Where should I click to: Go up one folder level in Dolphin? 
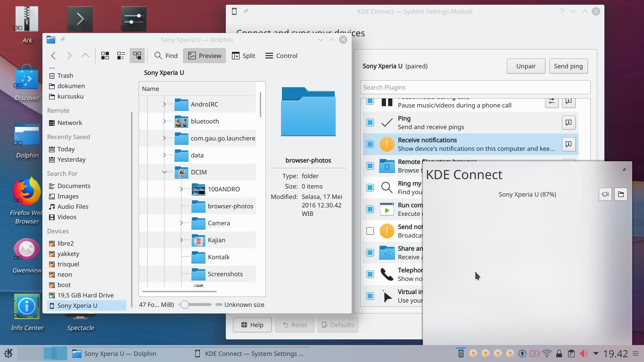[85, 56]
